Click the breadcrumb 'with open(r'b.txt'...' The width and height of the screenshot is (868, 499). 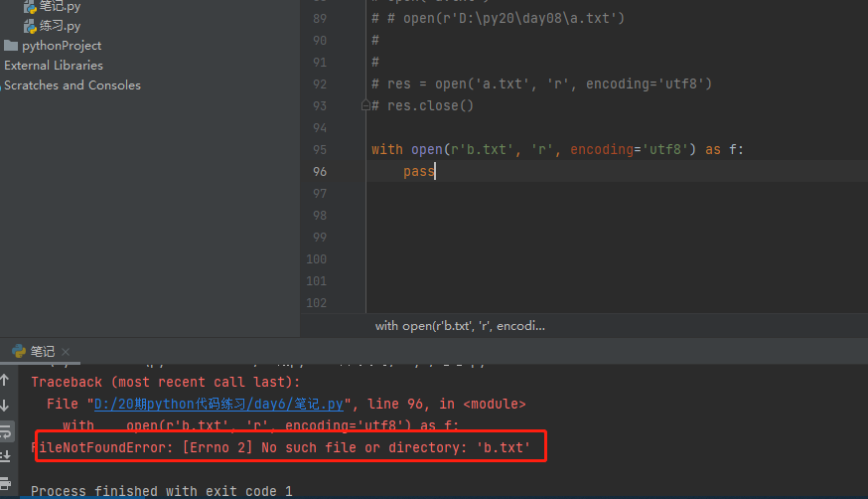point(460,326)
